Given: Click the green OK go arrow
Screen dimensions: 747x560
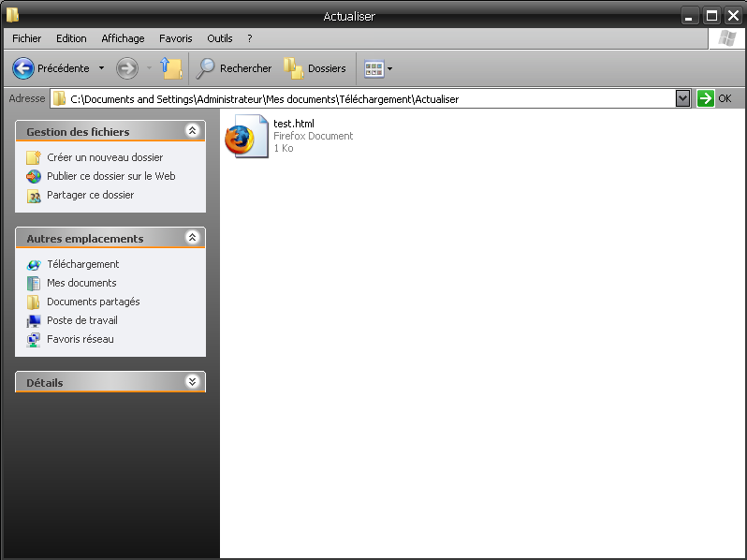Looking at the screenshot, I should coord(706,98).
